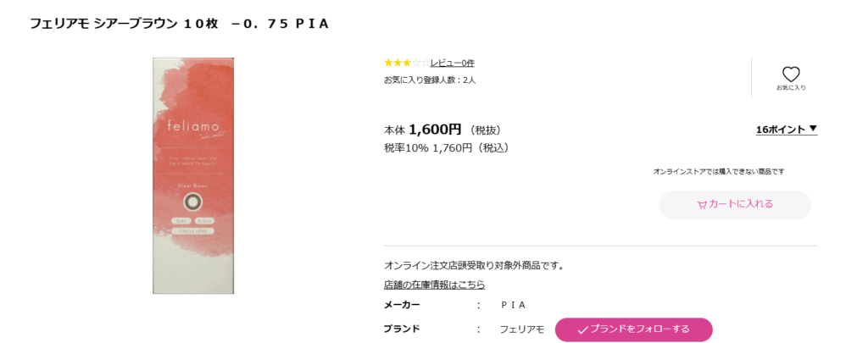The image size is (868, 343).
Task: Click the heart favorite icon
Action: pos(791,75)
